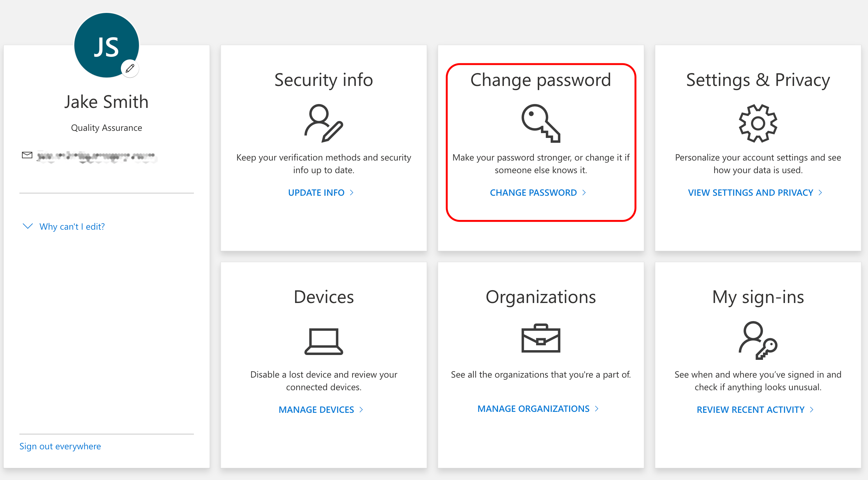This screenshot has width=868, height=480.
Task: Click the arrow next to Manage Organizations
Action: point(597,409)
